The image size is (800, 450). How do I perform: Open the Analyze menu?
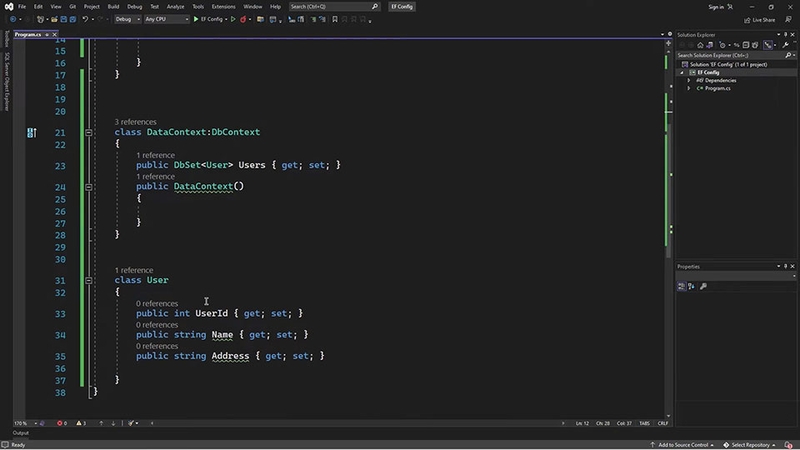coord(176,7)
